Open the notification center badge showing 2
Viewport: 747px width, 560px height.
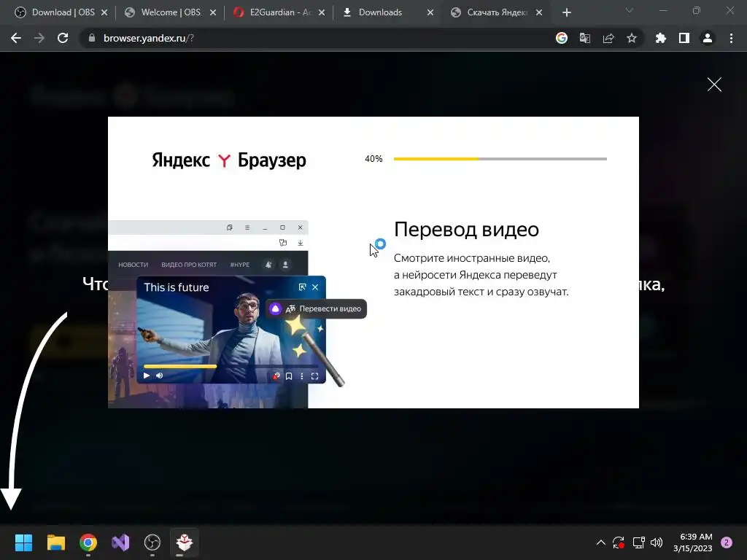pos(727,542)
